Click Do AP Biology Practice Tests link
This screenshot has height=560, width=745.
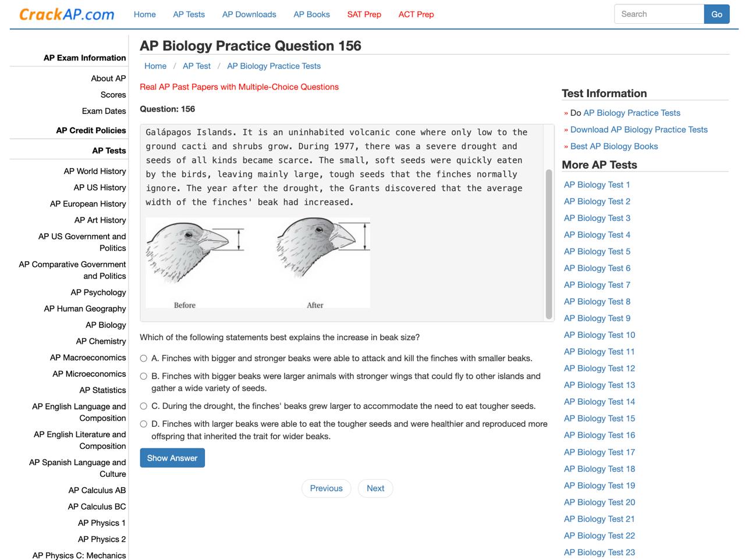click(x=632, y=113)
